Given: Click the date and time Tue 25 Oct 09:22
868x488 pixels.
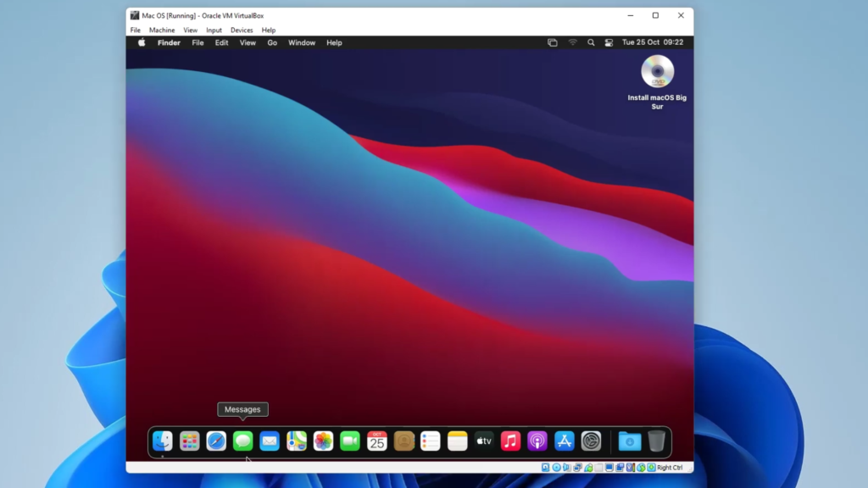Looking at the screenshot, I should click(653, 42).
